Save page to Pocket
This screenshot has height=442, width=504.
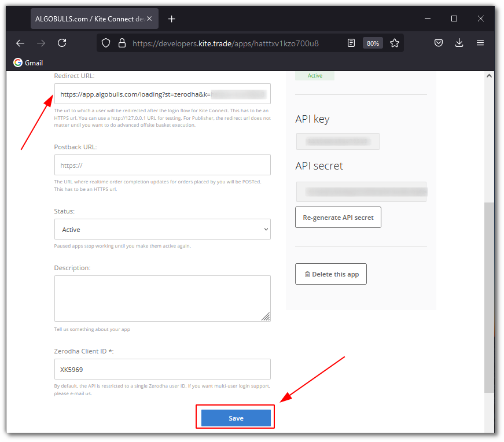pyautogui.click(x=439, y=43)
